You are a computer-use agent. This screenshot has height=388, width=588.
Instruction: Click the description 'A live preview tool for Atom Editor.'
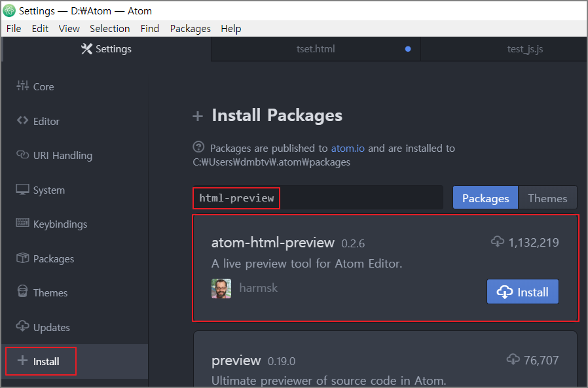[x=306, y=264]
